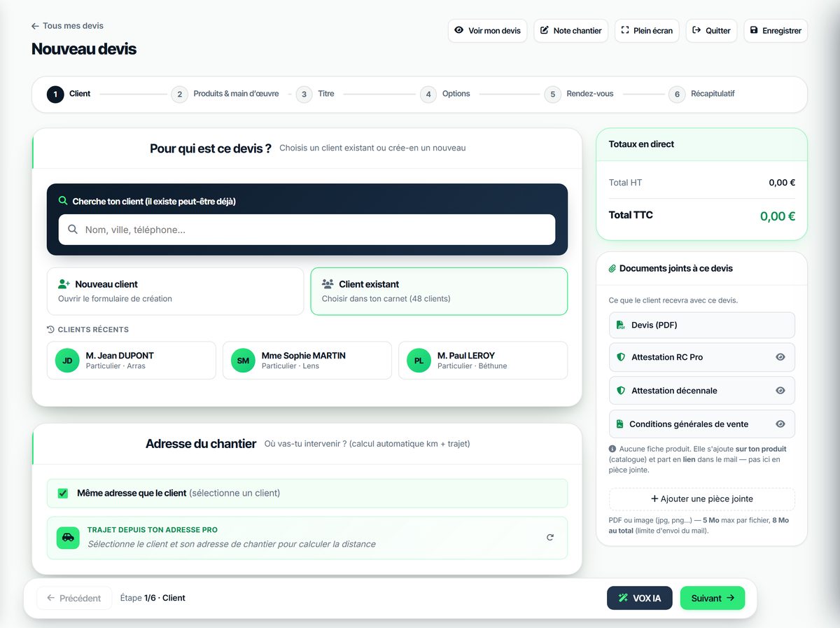Viewport: 840px width, 628px height.
Task: Switch to Plein écran mode
Action: pos(647,31)
